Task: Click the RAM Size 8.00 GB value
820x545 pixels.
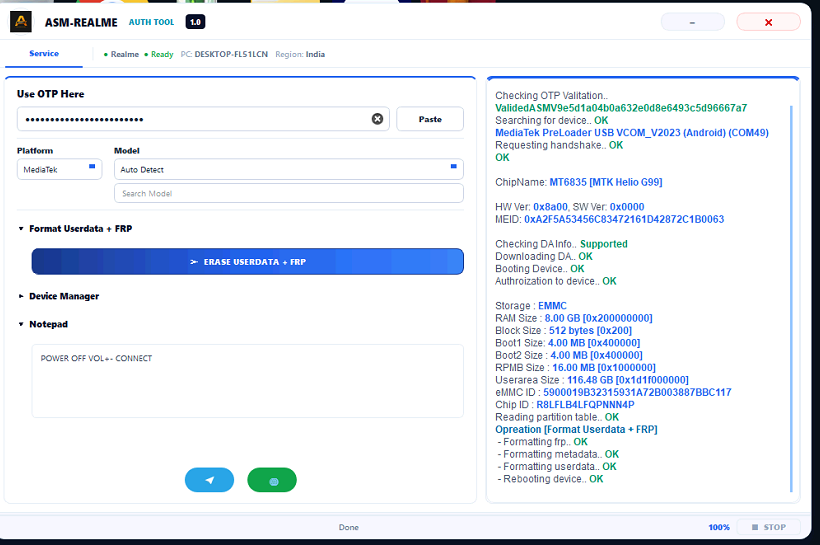Action: point(598,318)
